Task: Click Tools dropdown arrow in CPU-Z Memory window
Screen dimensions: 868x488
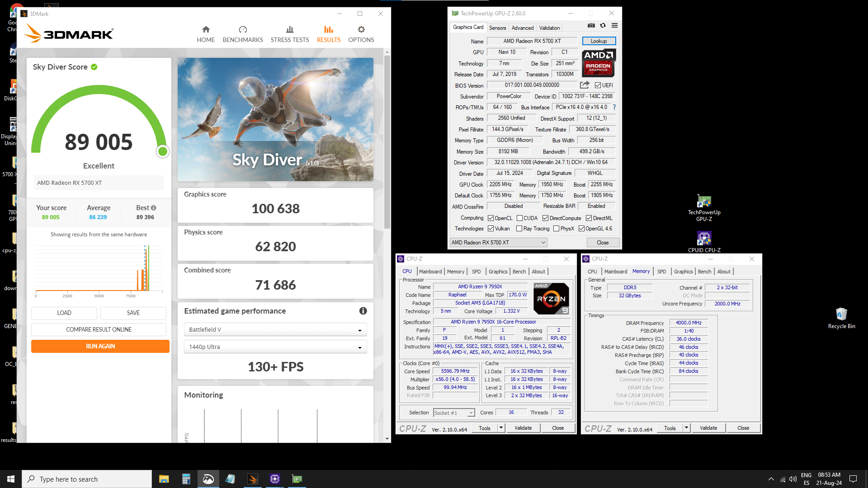Action: (x=686, y=428)
